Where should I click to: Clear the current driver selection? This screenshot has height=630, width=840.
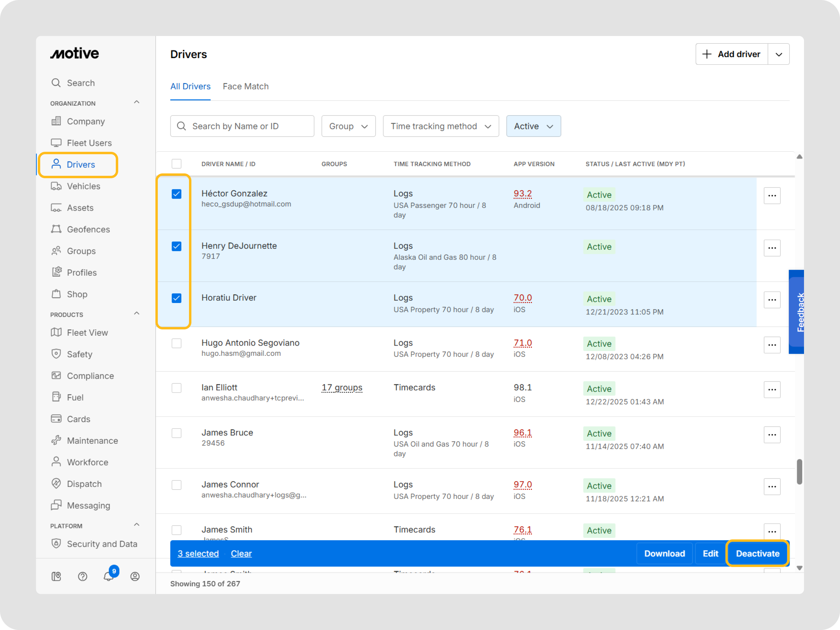point(241,553)
